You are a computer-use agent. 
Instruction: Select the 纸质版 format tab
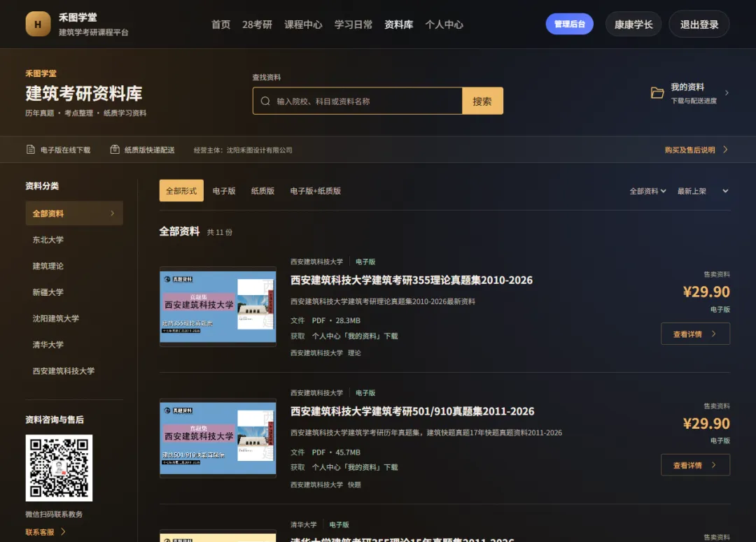(x=262, y=191)
